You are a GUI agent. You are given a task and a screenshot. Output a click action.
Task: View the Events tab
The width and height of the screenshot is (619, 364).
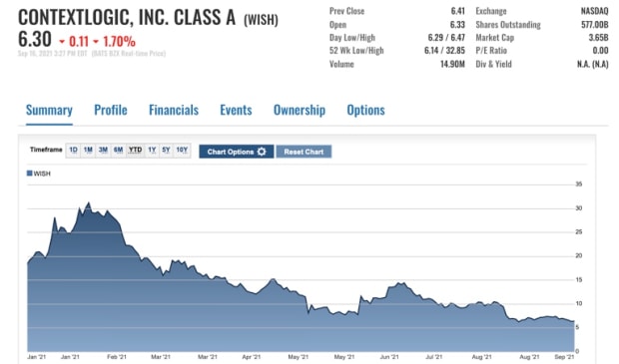(236, 110)
